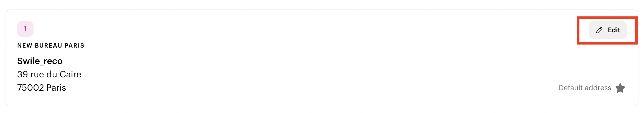Viewport: 644px width, 113px height.
Task: Select the address card for Swile_reco
Action: 322,58
